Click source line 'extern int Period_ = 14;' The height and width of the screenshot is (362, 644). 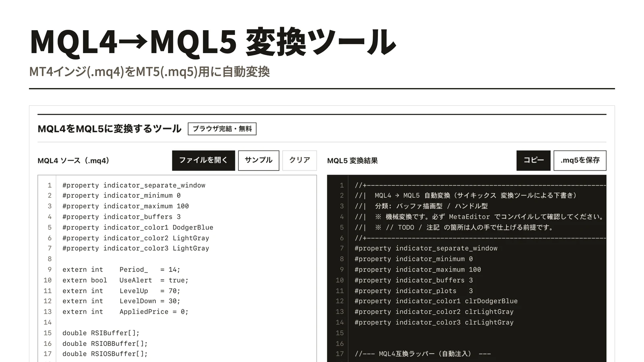(122, 269)
